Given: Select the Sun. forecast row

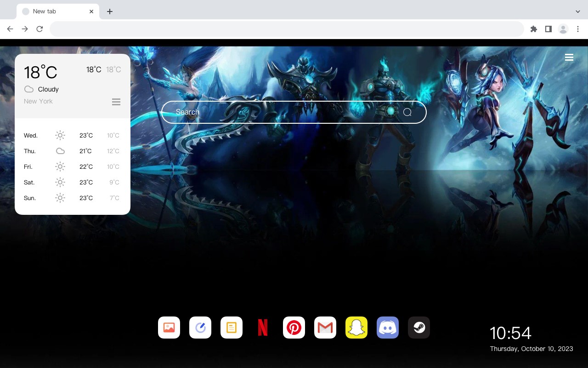Looking at the screenshot, I should point(72,198).
